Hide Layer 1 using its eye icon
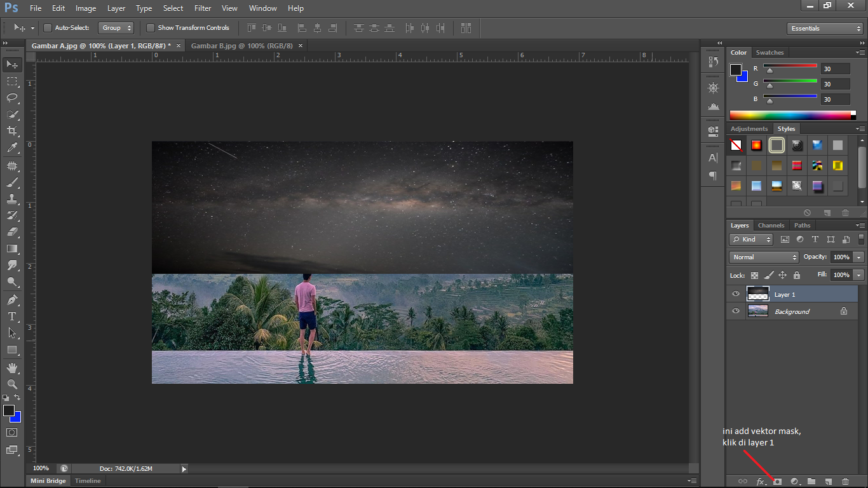 click(736, 294)
